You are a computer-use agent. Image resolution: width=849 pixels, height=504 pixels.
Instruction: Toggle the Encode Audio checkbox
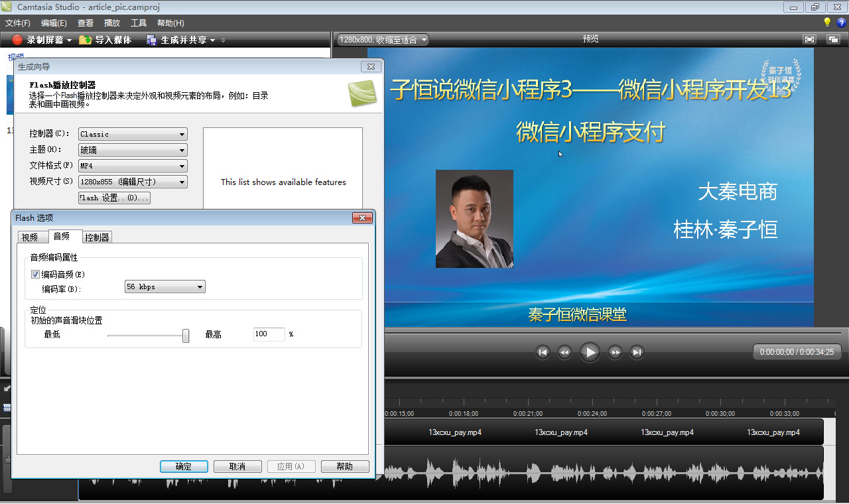35,274
